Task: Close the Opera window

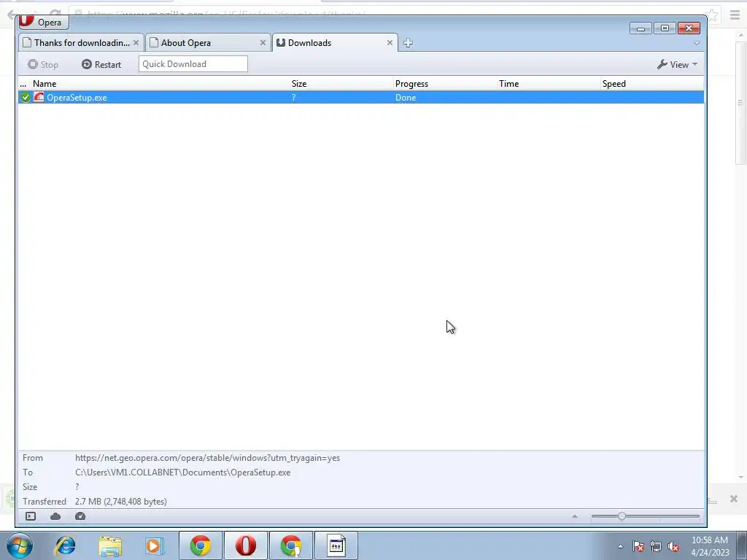Action: (689, 28)
